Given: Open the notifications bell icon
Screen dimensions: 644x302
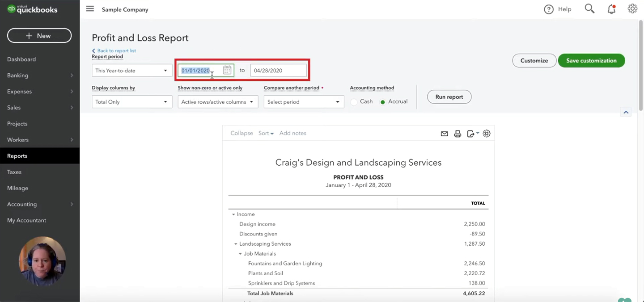Looking at the screenshot, I should (x=611, y=9).
